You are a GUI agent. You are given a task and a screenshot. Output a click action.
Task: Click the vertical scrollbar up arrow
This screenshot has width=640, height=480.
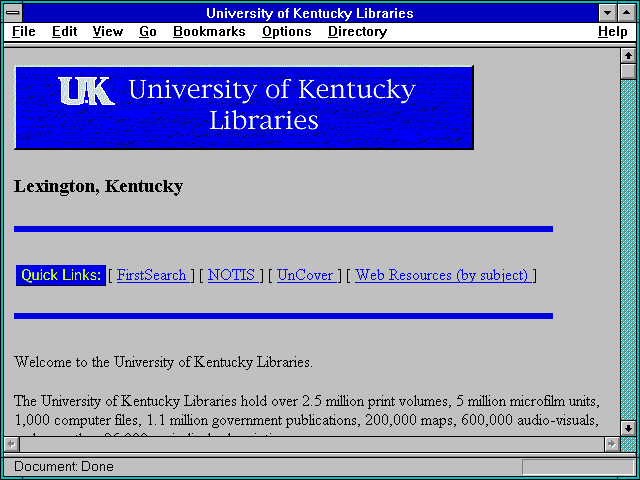(628, 56)
